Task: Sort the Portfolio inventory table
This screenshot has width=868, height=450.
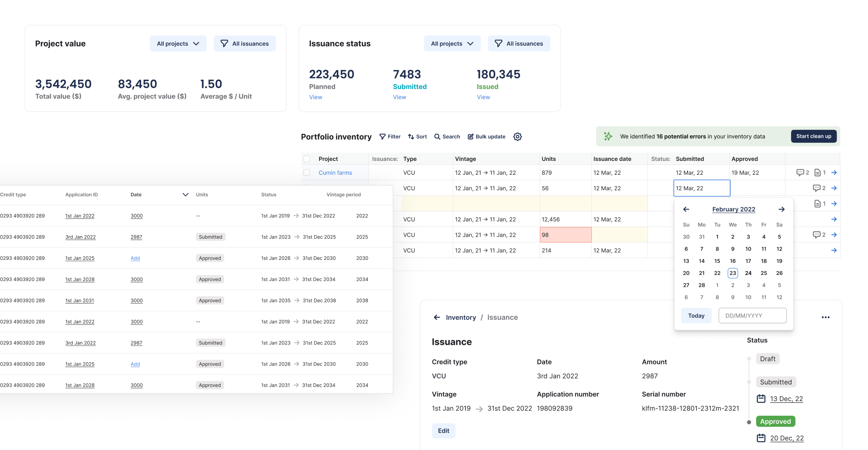Action: pyautogui.click(x=417, y=137)
